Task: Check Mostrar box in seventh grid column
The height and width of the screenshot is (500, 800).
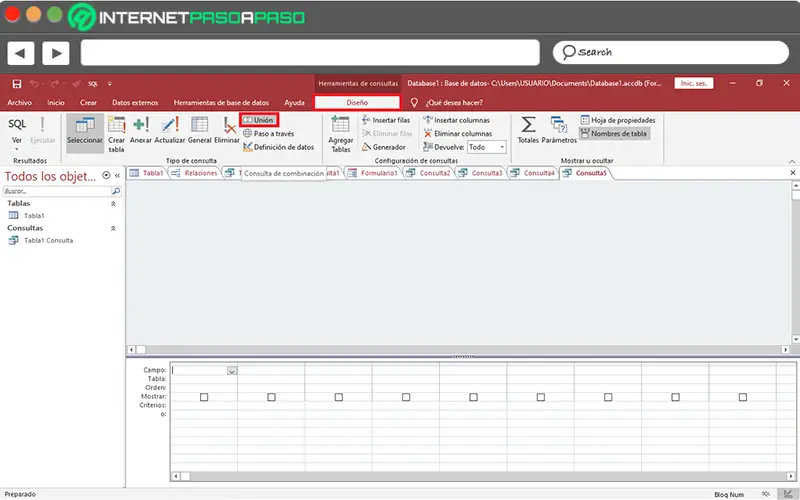Action: (608, 397)
